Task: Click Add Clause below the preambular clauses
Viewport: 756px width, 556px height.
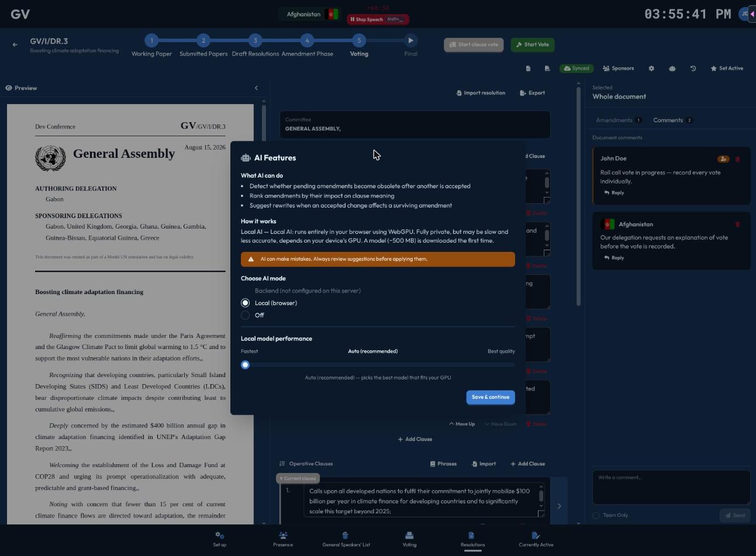Action: click(415, 439)
